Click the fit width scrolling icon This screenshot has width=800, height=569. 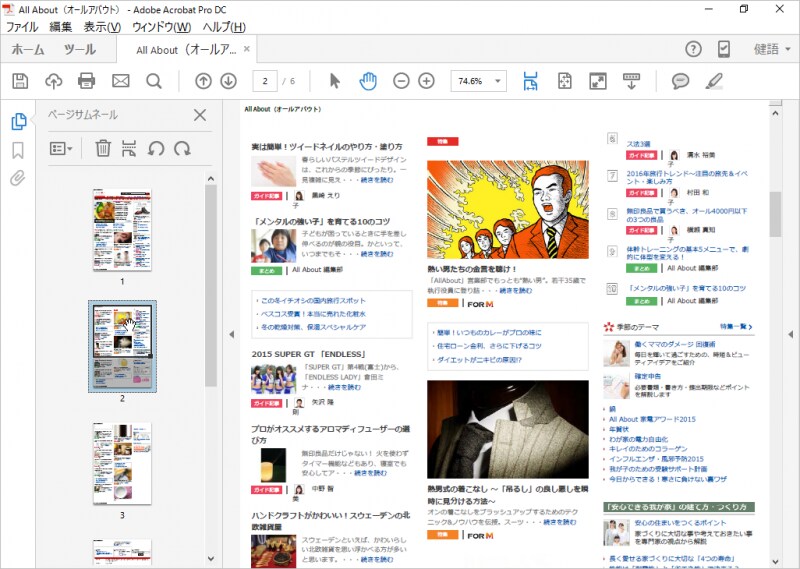(x=531, y=81)
